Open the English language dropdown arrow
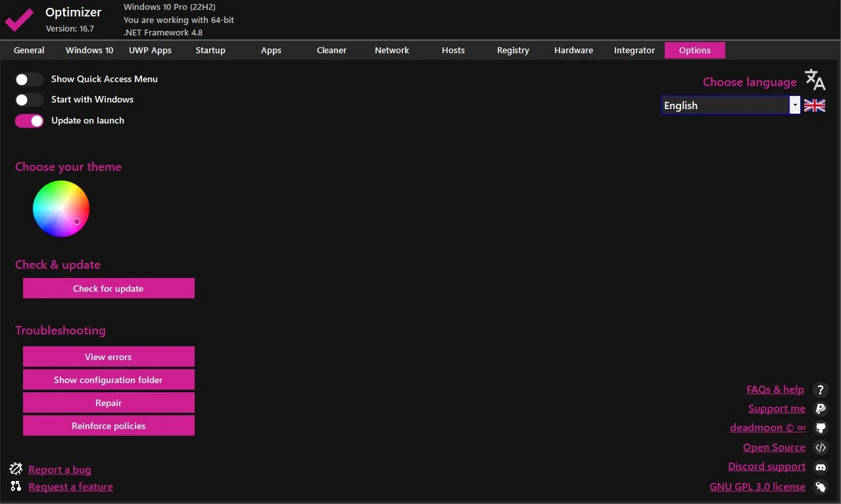The height and width of the screenshot is (504, 841). [x=795, y=105]
